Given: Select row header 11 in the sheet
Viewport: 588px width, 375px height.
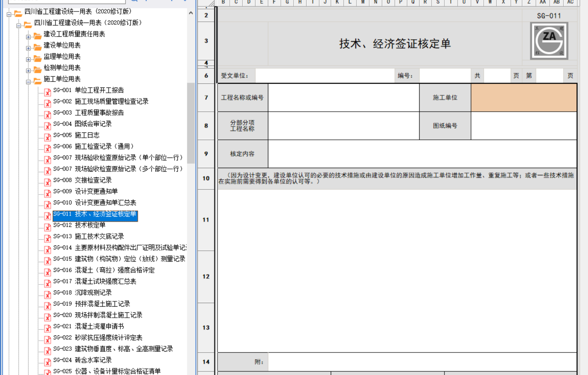Looking at the screenshot, I should 206,220.
